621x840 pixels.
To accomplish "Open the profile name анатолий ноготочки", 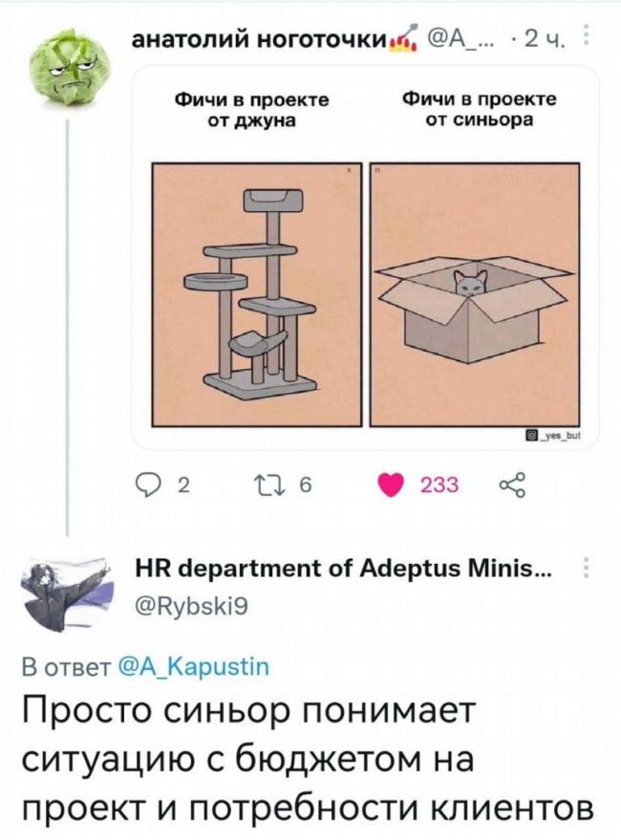I will coord(260,39).
